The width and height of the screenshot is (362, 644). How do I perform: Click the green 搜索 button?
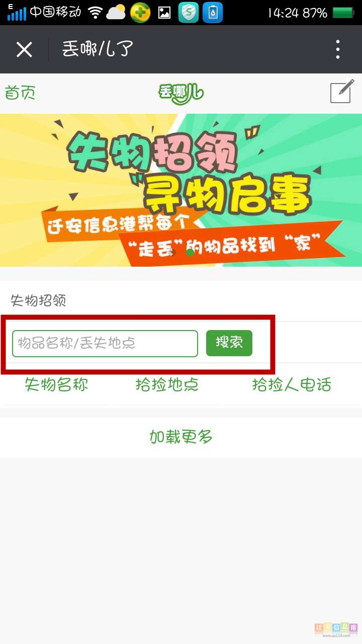point(229,343)
